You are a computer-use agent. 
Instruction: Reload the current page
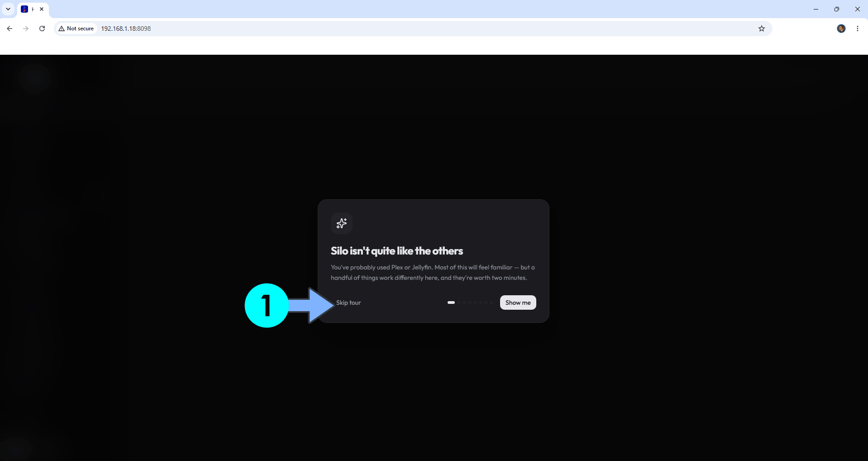[x=42, y=29]
